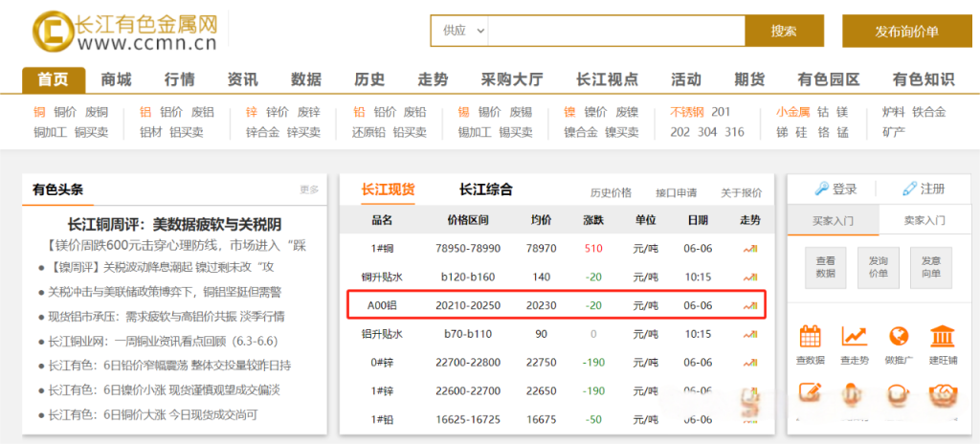Switch to the 长江现货 tab
The height and width of the screenshot is (444, 980).
[389, 190]
